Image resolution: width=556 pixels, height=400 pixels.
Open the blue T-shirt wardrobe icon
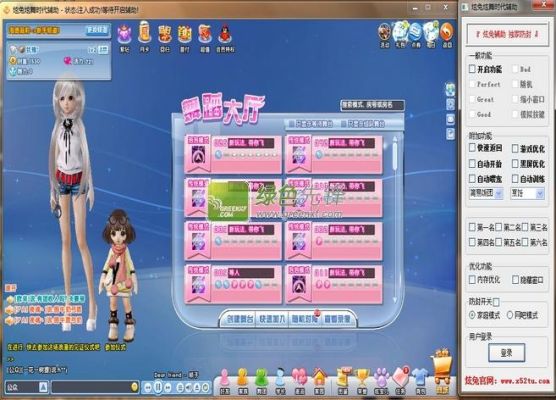tap(421, 377)
